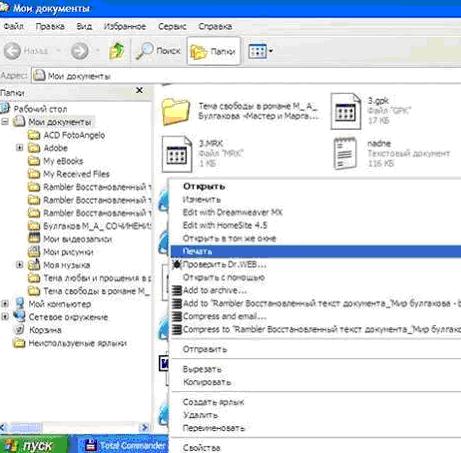
Task: Expand the Моя музыка node
Action: [x=20, y=265]
